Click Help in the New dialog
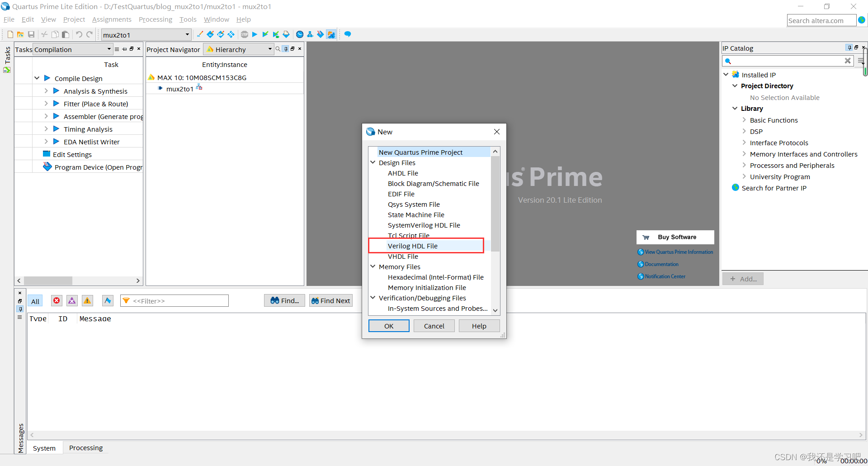Viewport: 868px width, 466px height. pos(479,326)
